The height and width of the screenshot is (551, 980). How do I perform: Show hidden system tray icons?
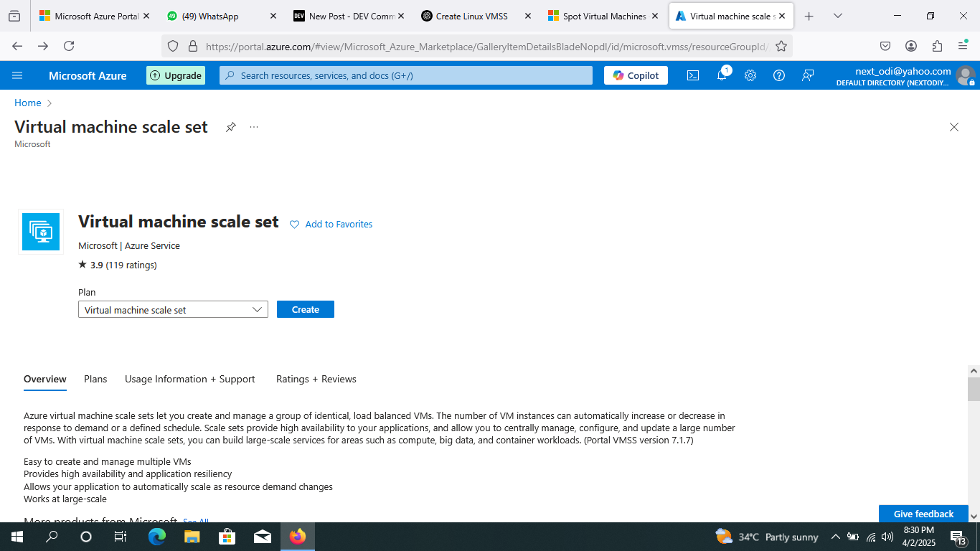click(836, 537)
